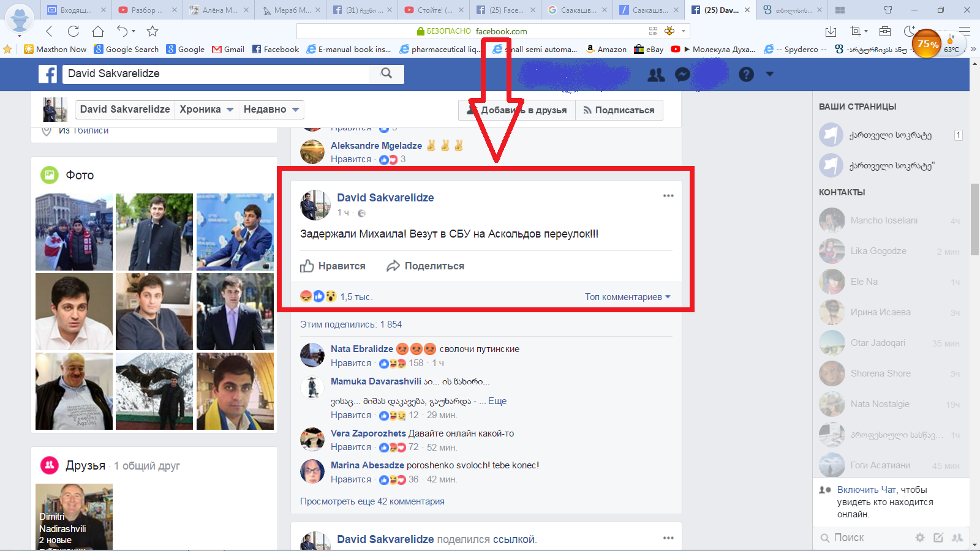Open Vera Zaporozhets profile link
The width and height of the screenshot is (980, 551).
[368, 433]
